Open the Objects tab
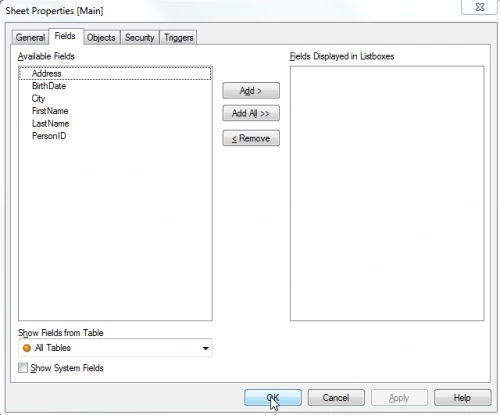 pos(101,37)
